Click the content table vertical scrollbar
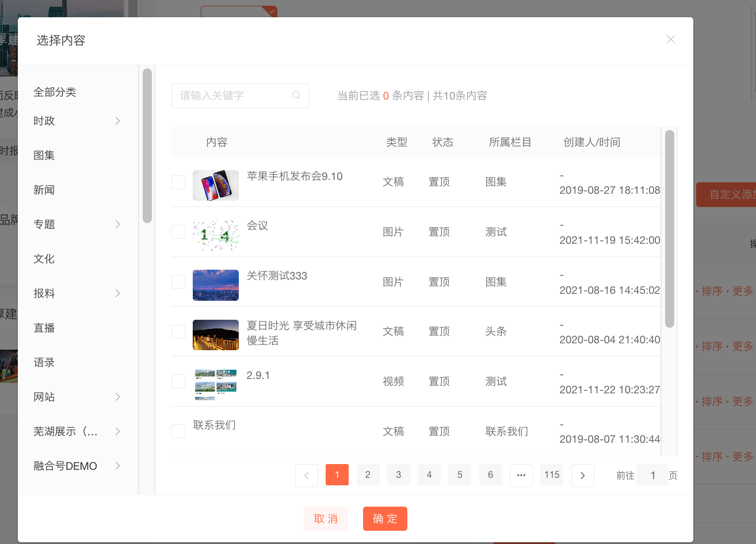Image resolution: width=756 pixels, height=544 pixels. click(x=669, y=229)
